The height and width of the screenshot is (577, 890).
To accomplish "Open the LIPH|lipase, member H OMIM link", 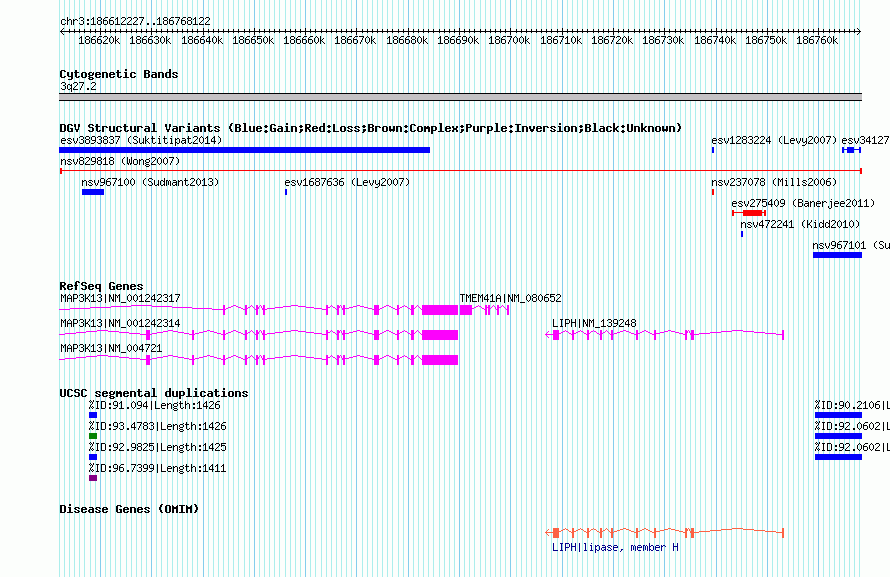I will (615, 547).
